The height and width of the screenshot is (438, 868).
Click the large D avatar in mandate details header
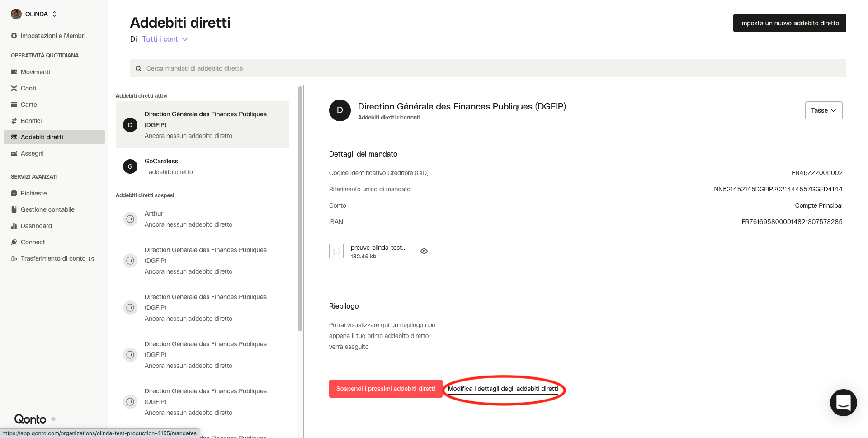340,110
